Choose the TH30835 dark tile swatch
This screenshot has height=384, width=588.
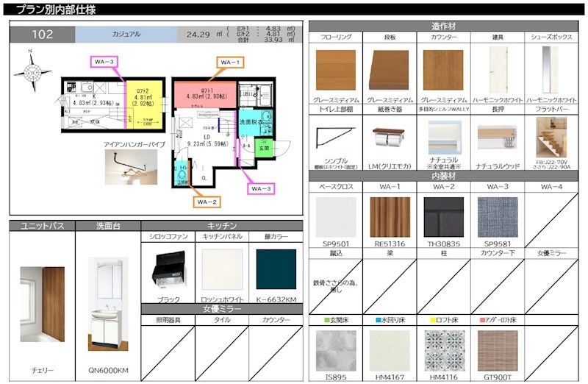tap(443, 217)
